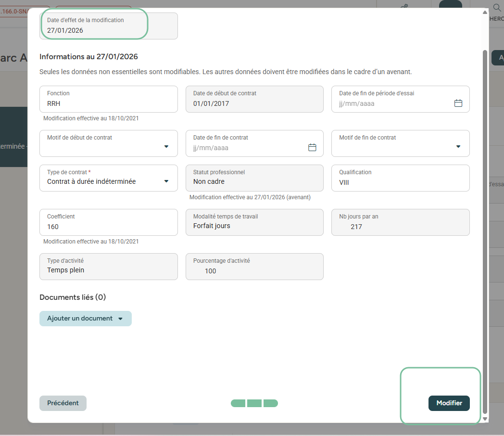Image resolution: width=504 pixels, height=436 pixels.
Task: Expand the Motif de fin de contrat dropdown
Action: click(458, 147)
